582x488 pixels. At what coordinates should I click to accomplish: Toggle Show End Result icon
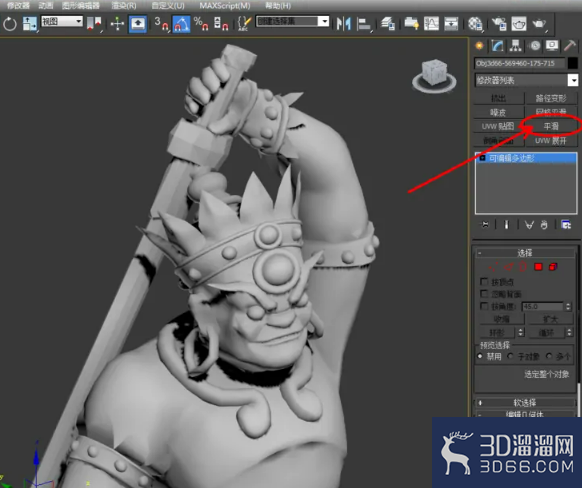(506, 225)
